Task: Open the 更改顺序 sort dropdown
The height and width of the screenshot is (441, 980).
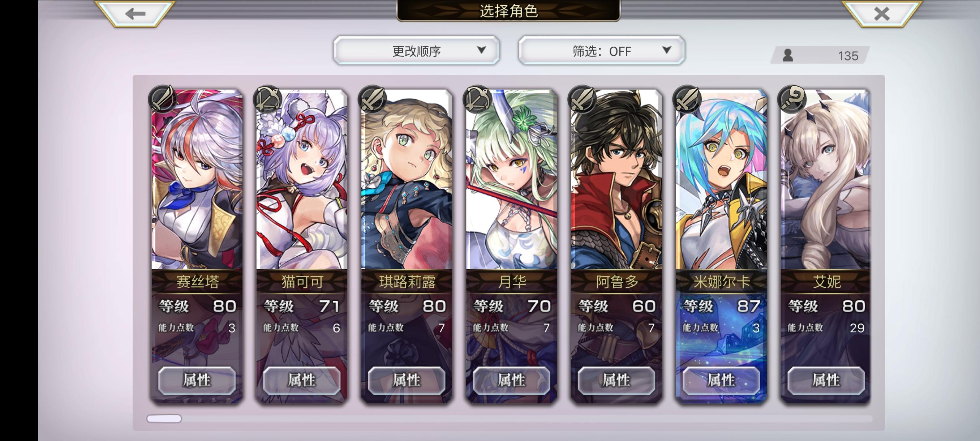Action: [x=417, y=51]
